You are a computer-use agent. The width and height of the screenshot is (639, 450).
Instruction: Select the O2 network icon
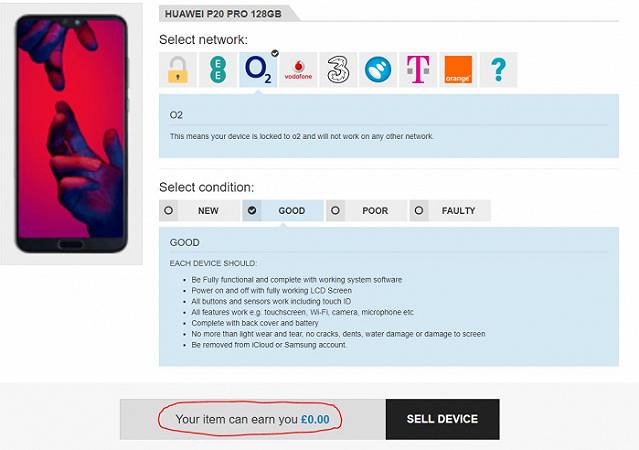pos(258,70)
